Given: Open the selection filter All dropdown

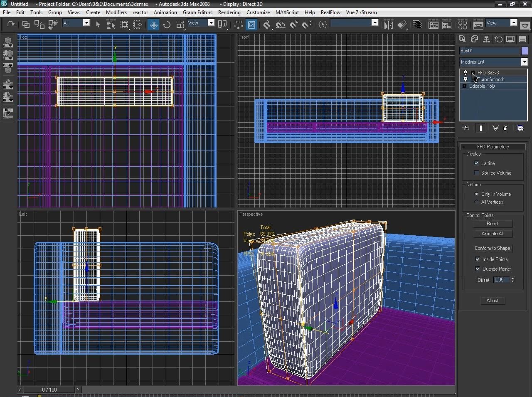Looking at the screenshot, I should click(x=86, y=23).
